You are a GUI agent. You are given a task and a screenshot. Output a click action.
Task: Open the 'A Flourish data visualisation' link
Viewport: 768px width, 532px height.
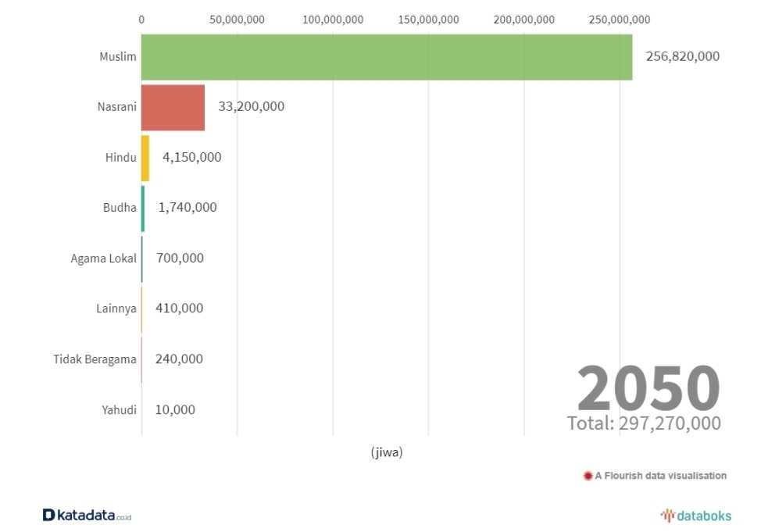coord(660,476)
